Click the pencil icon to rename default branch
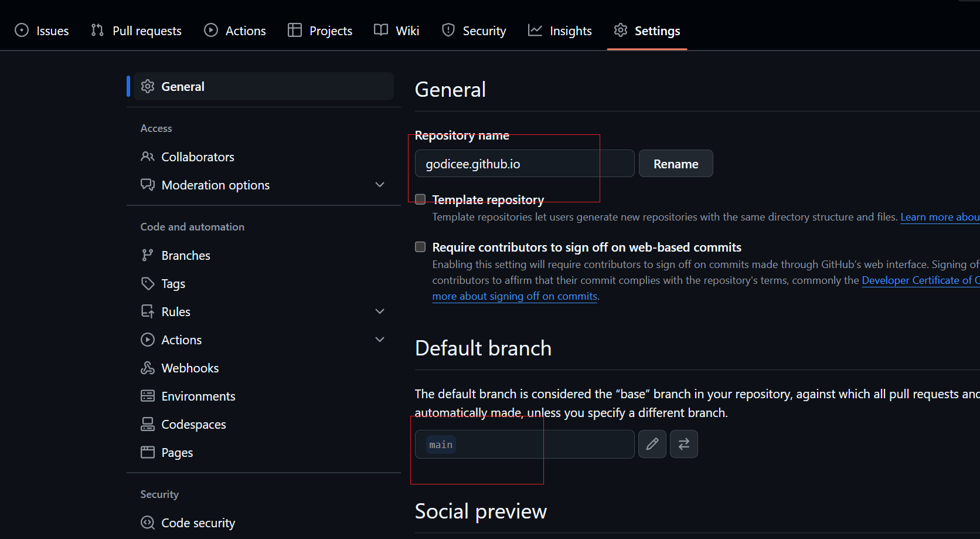This screenshot has height=539, width=980. pyautogui.click(x=652, y=444)
